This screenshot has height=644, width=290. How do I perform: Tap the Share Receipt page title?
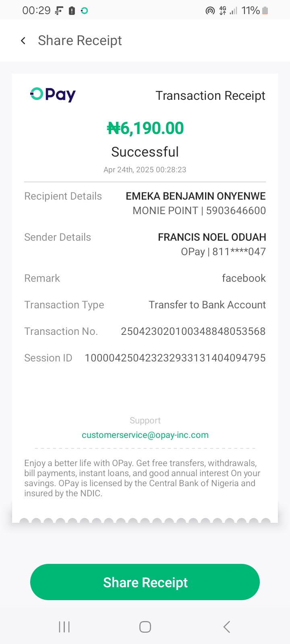pyautogui.click(x=80, y=41)
